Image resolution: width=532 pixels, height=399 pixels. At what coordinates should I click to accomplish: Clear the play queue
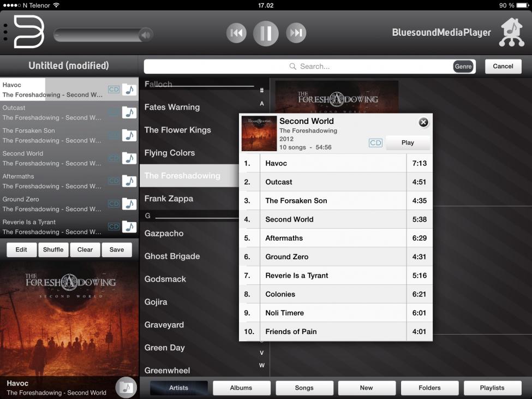85,249
